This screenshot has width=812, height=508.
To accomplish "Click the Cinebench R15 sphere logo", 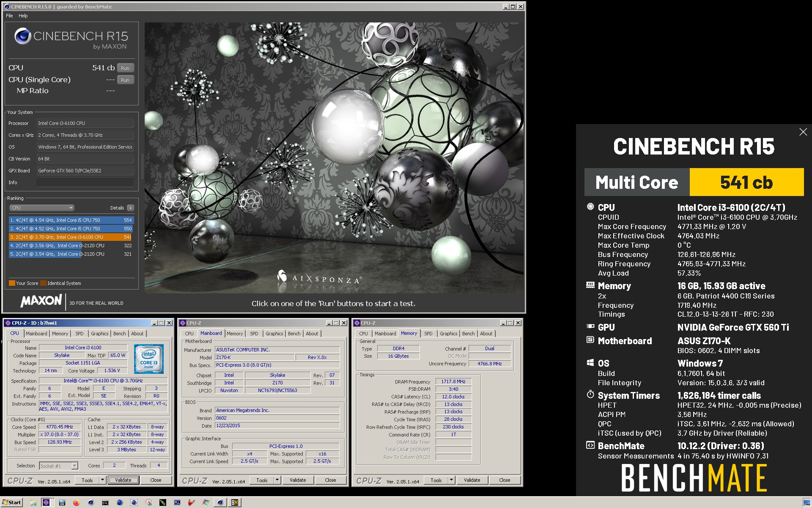I will (x=22, y=36).
